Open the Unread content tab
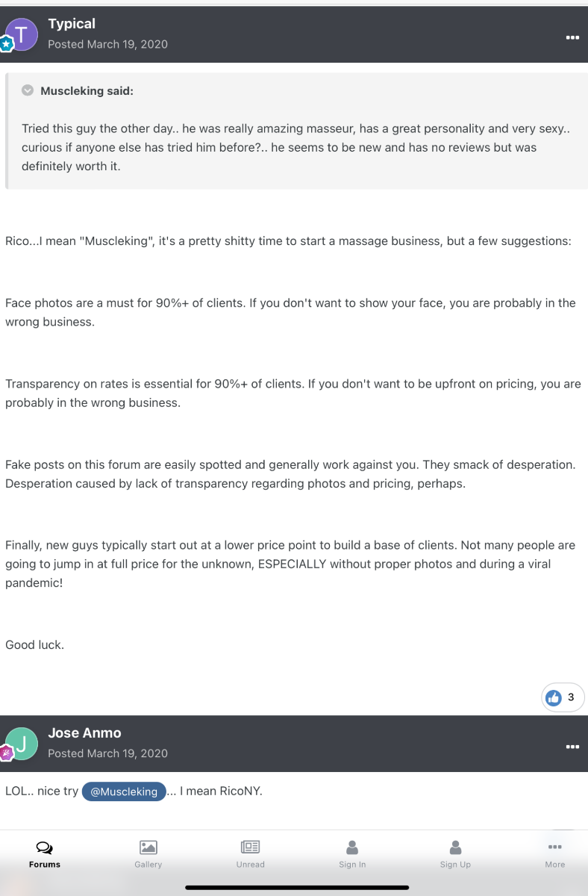This screenshot has width=588, height=896. tap(250, 854)
